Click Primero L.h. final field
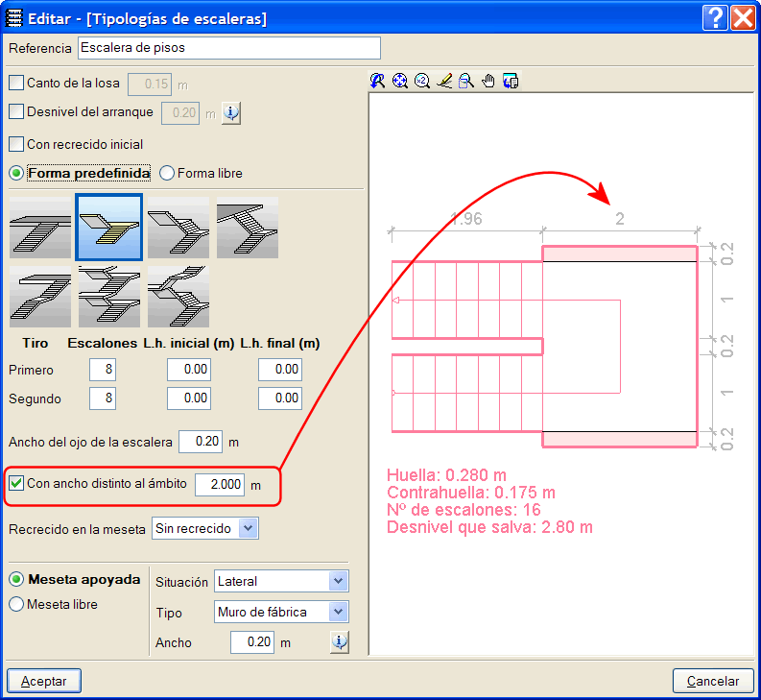This screenshot has width=761, height=700. (280, 369)
